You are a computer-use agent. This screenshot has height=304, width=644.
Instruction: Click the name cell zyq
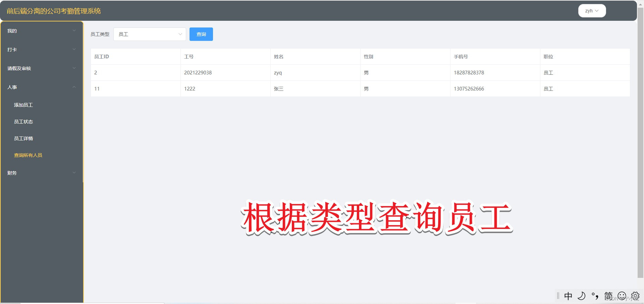click(315, 73)
